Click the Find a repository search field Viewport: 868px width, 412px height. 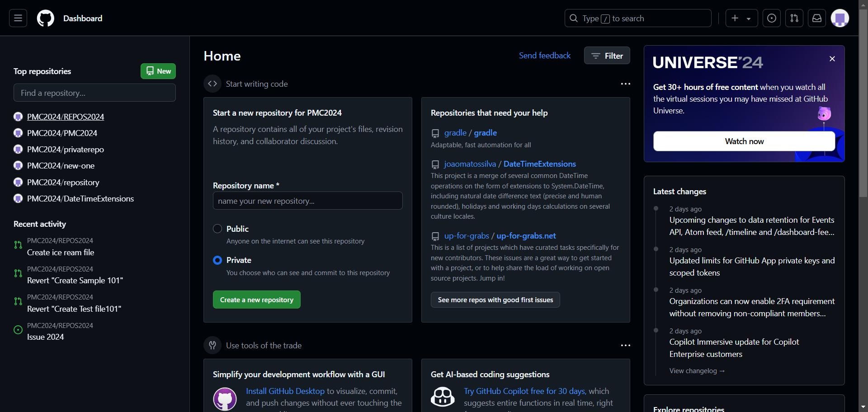pos(94,93)
